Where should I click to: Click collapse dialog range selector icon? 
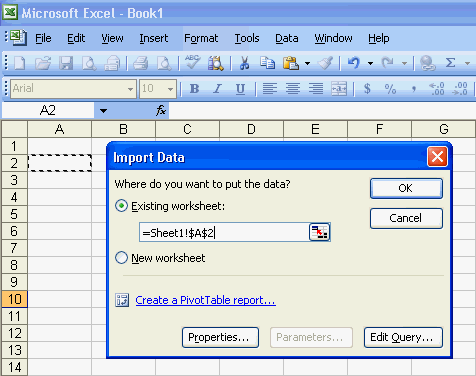(x=320, y=232)
